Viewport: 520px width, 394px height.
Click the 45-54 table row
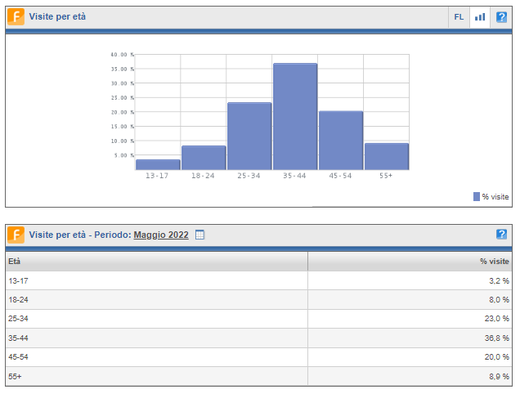(x=259, y=357)
